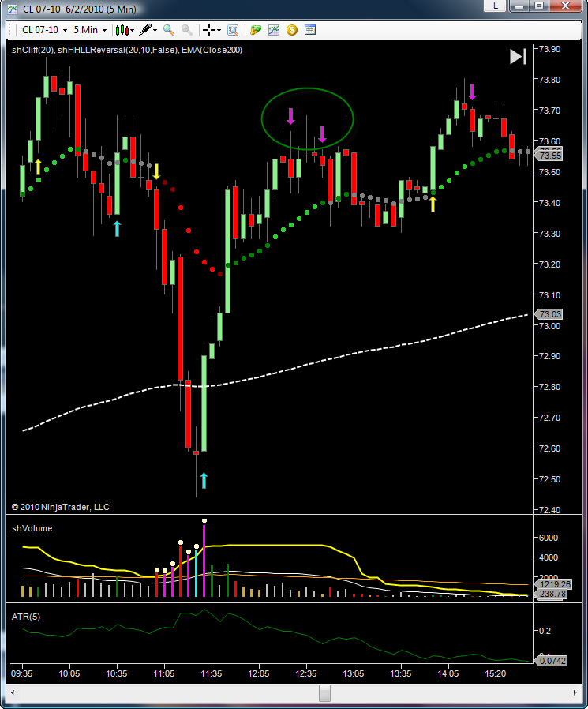Click the cyan up arrow near 10:35
Viewport: 588px width, 709px height.
(x=117, y=228)
